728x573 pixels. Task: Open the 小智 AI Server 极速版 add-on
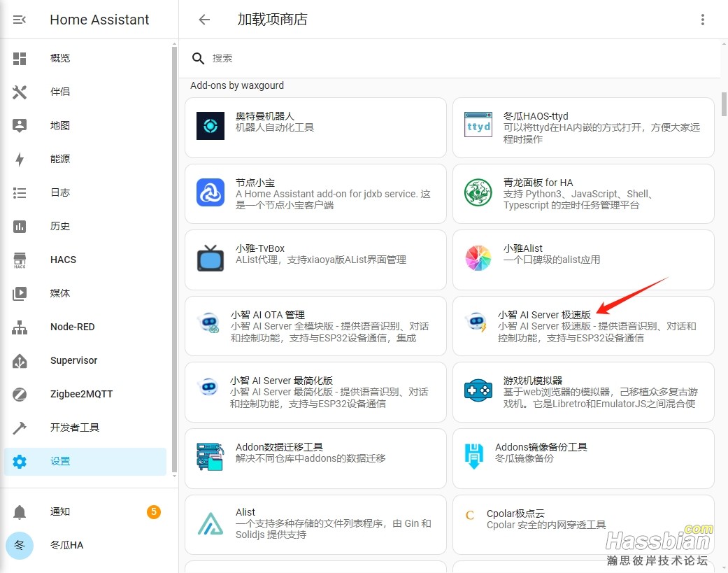pos(583,327)
